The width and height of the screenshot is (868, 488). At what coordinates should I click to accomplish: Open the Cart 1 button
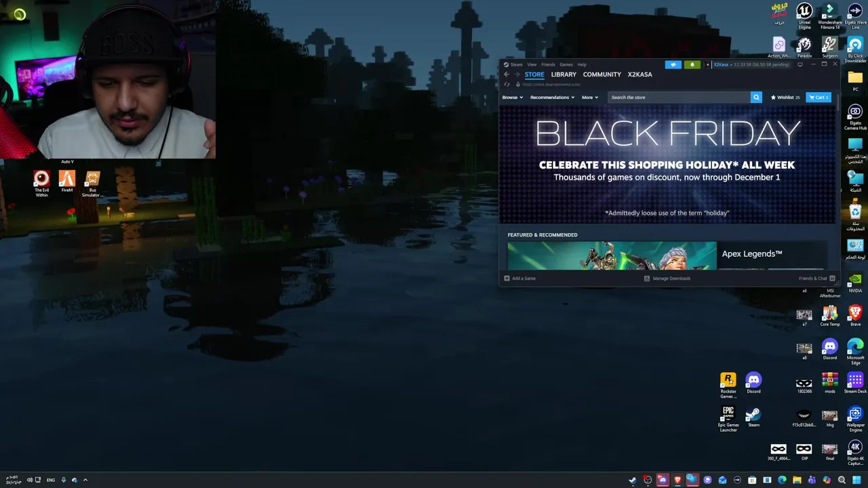pos(819,97)
